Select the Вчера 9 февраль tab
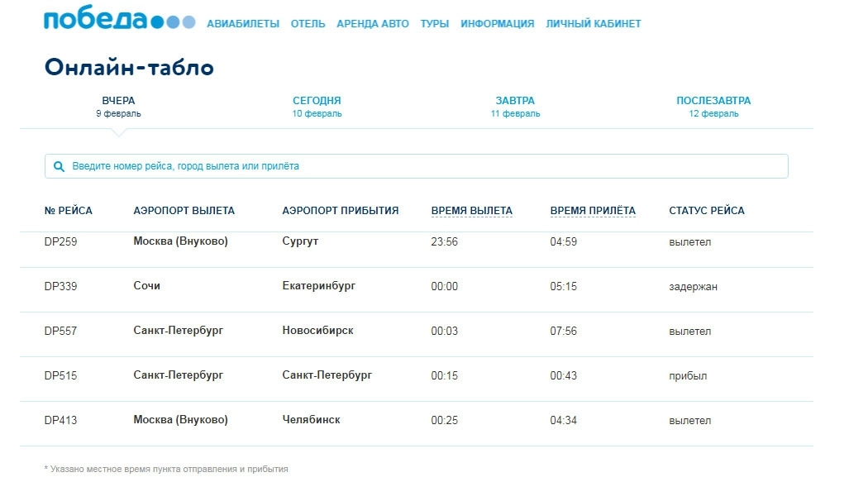Viewport: 868px width, 482px height. click(x=118, y=107)
